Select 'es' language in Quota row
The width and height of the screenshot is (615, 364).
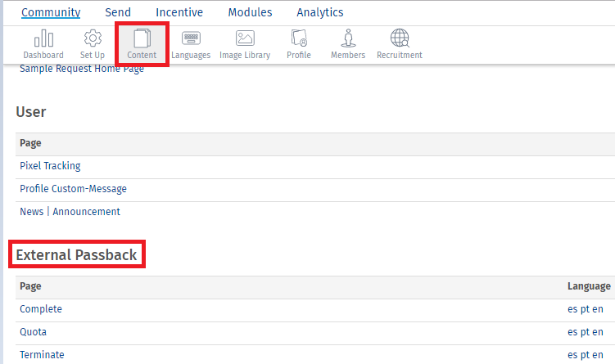(x=572, y=332)
